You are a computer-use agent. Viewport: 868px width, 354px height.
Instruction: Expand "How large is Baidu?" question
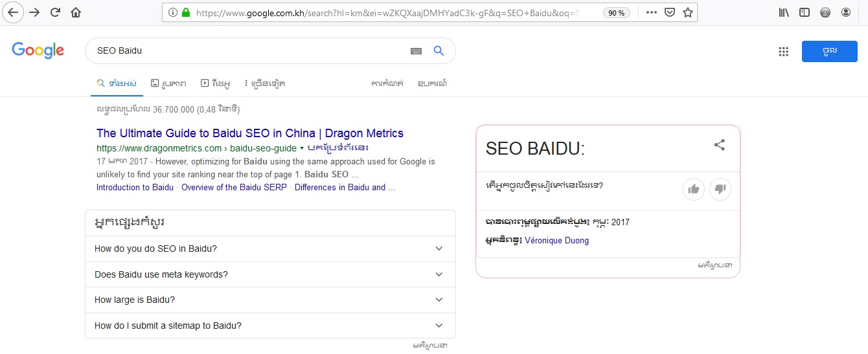click(270, 300)
